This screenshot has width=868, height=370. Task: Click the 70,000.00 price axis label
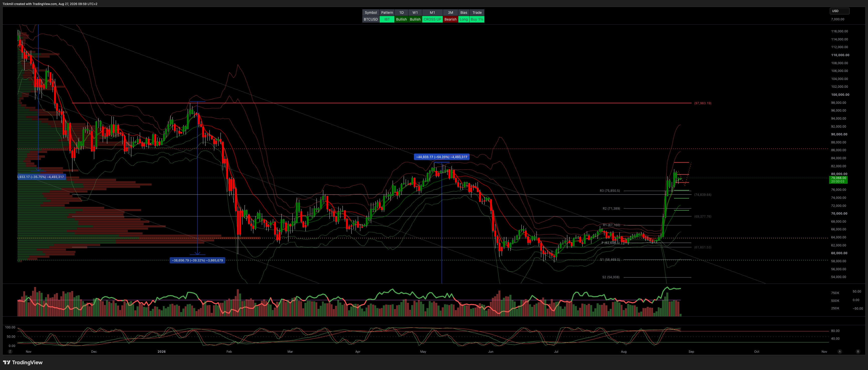(x=839, y=213)
